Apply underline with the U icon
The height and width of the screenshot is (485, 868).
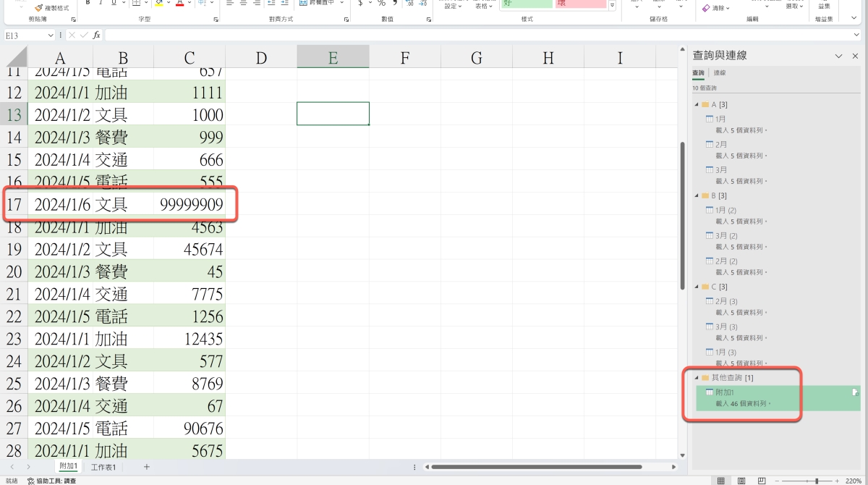point(114,4)
